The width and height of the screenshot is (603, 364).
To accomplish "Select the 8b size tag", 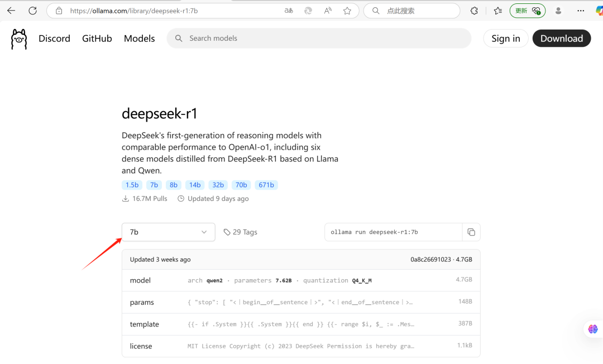I will point(174,185).
